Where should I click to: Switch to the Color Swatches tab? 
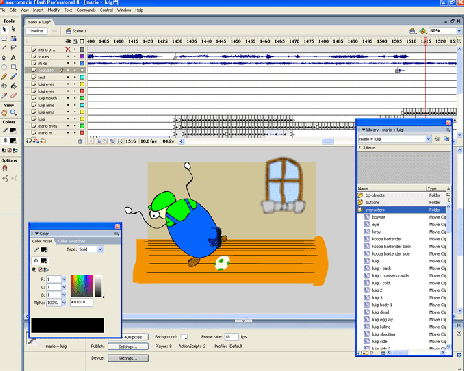pos(71,241)
